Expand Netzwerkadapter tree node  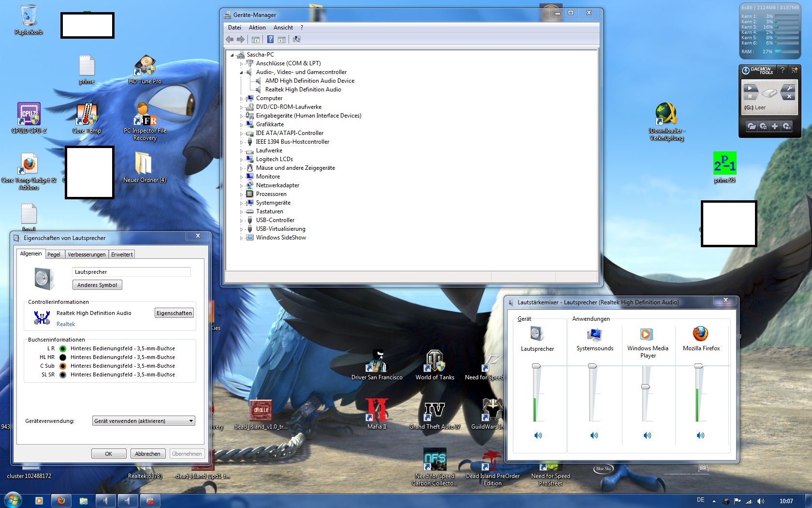241,185
